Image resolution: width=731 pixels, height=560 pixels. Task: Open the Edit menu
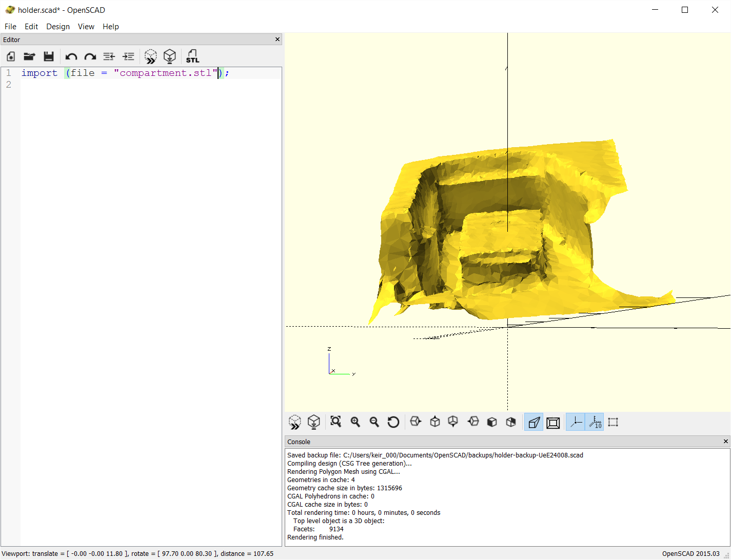[31, 27]
